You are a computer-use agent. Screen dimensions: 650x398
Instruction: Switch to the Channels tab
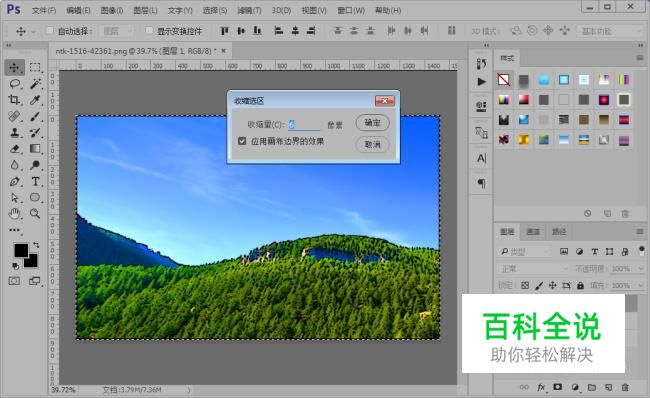coord(533,231)
